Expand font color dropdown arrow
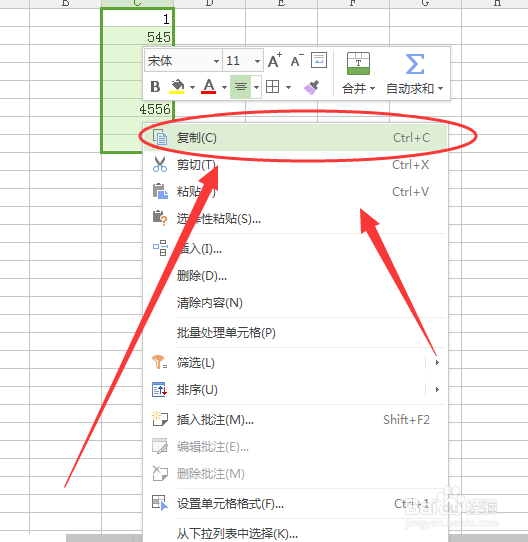528x542 pixels. click(x=224, y=87)
